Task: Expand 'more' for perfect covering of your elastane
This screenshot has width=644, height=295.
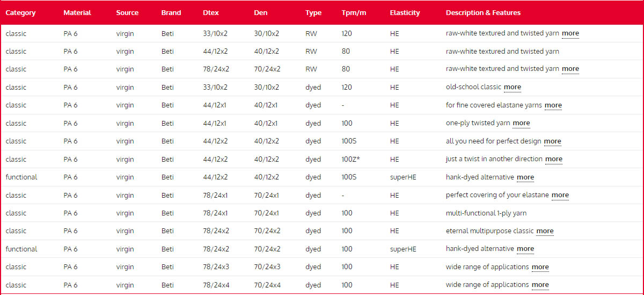Action: [x=560, y=195]
